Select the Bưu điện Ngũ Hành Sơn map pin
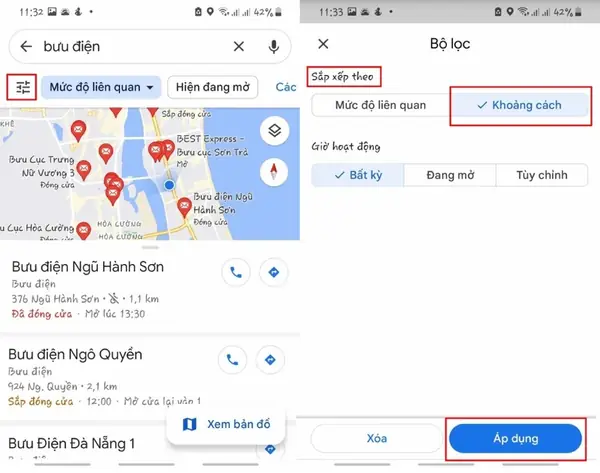The width and height of the screenshot is (600, 473). point(184,207)
